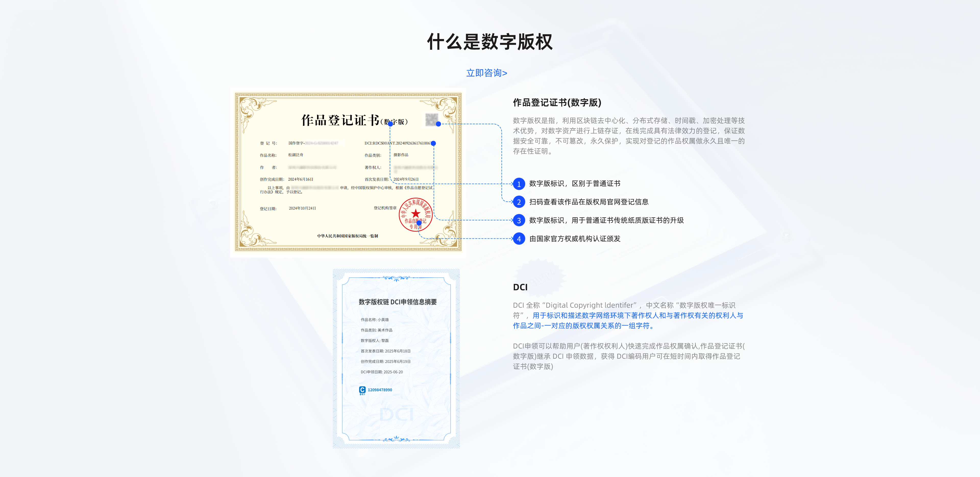Screen dimensions: 980x477
Task: Click the blue marker dot beside QR code
Action: 438,124
